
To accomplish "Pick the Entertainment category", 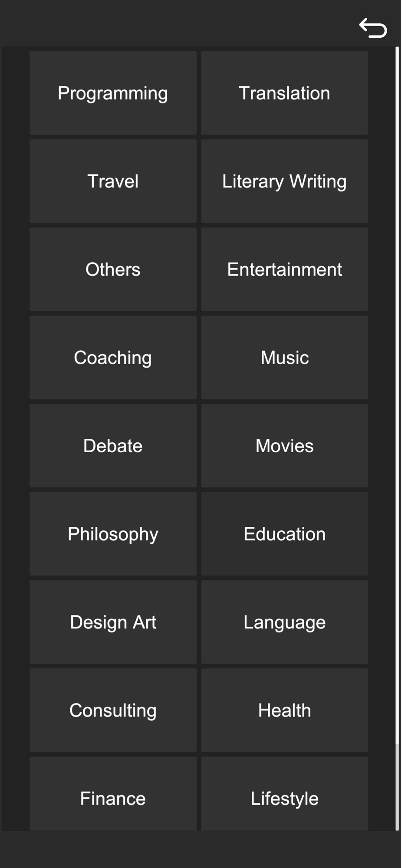I will coord(285,269).
